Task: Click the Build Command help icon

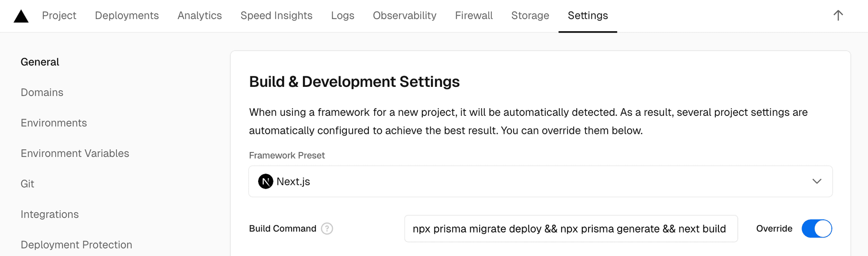Action: (327, 229)
